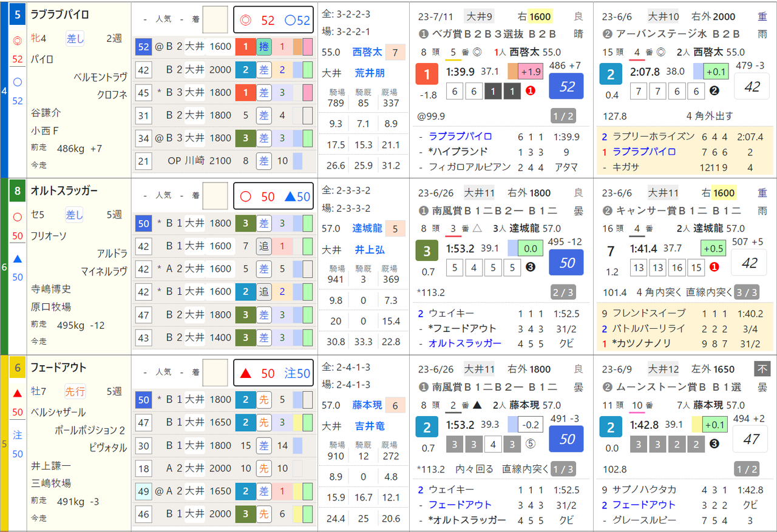
Task: Click the green +0.5 margin box
Action: tap(714, 248)
